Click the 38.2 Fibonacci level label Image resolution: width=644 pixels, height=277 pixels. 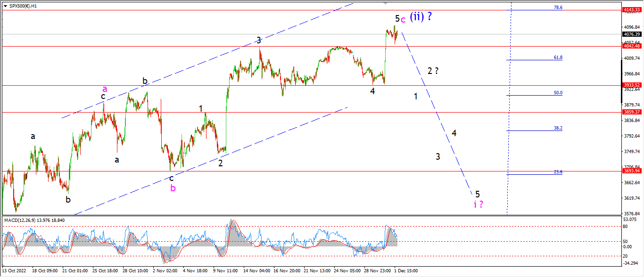[x=558, y=128]
